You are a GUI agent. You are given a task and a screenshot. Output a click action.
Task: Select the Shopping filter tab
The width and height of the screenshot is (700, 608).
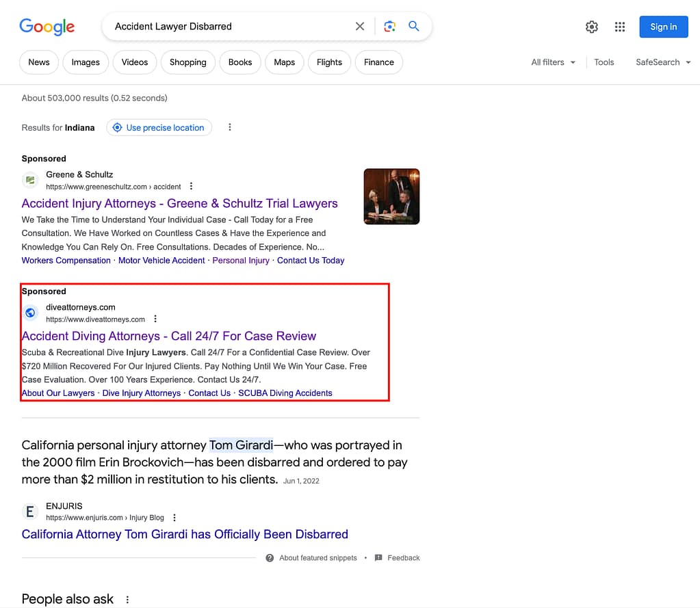(x=188, y=62)
